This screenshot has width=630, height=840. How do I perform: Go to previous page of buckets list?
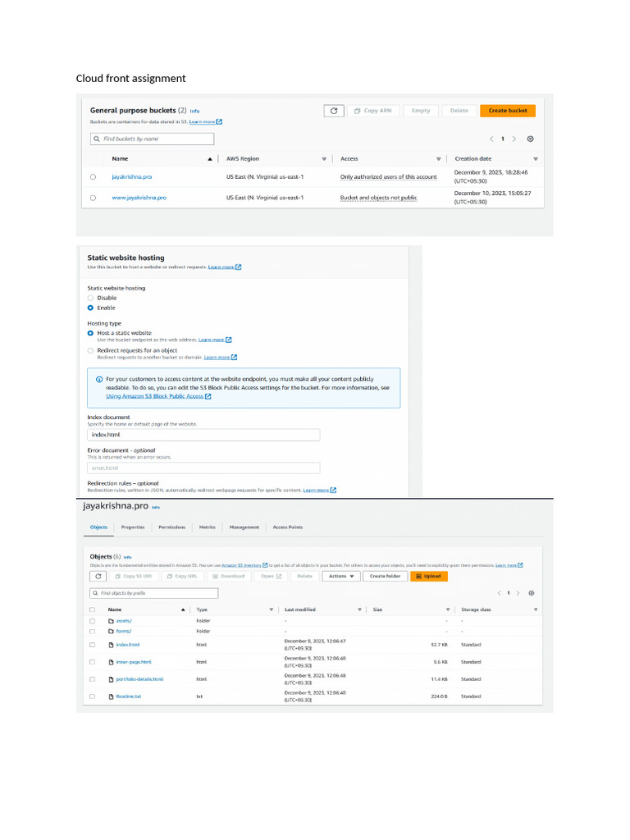(491, 139)
